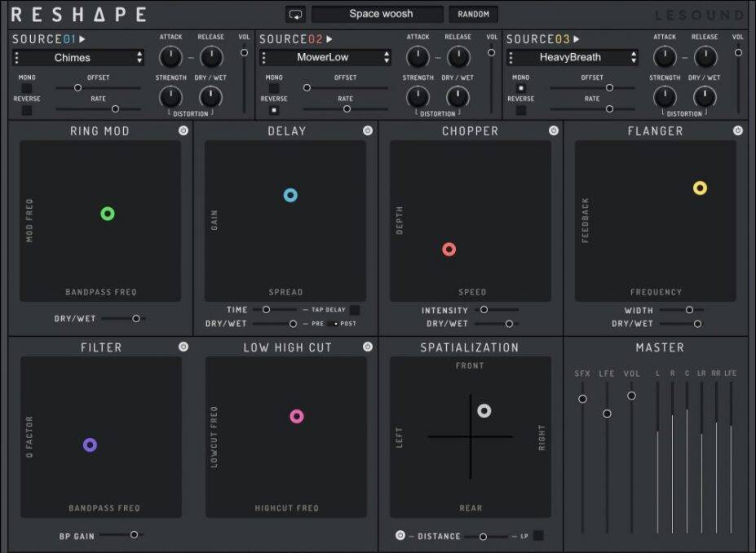Enable LP checkbox in Spatialization
756x553 pixels.
pos(538,535)
